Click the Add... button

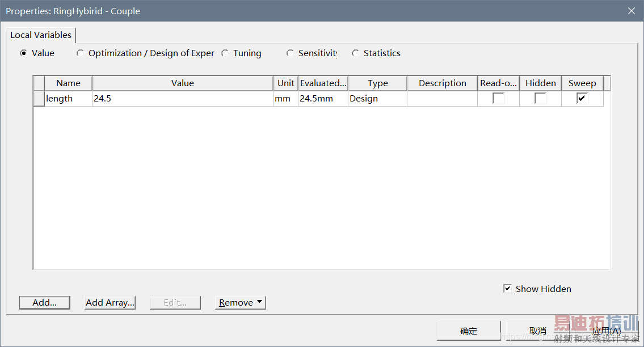pos(45,303)
